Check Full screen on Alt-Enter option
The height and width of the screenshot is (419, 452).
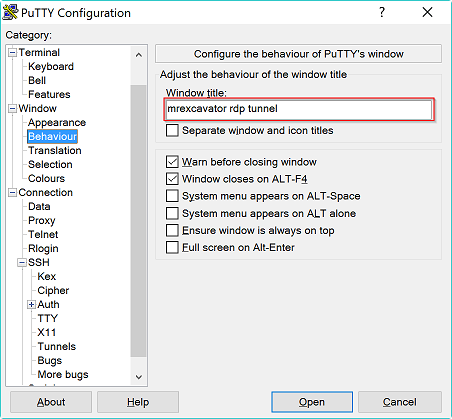tap(172, 248)
